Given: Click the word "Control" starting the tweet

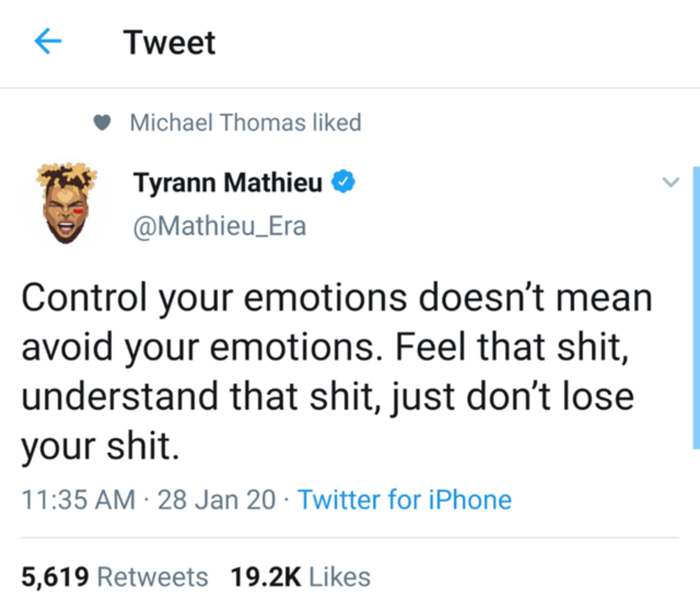Looking at the screenshot, I should [84, 297].
